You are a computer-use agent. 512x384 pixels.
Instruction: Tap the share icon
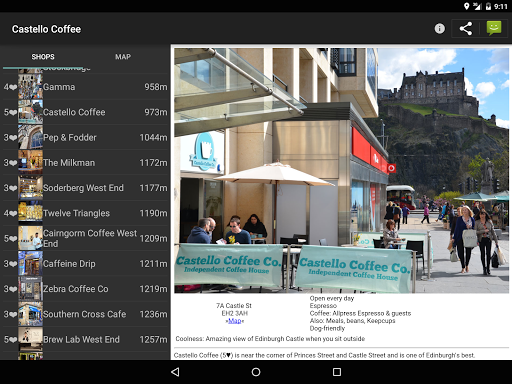point(466,29)
